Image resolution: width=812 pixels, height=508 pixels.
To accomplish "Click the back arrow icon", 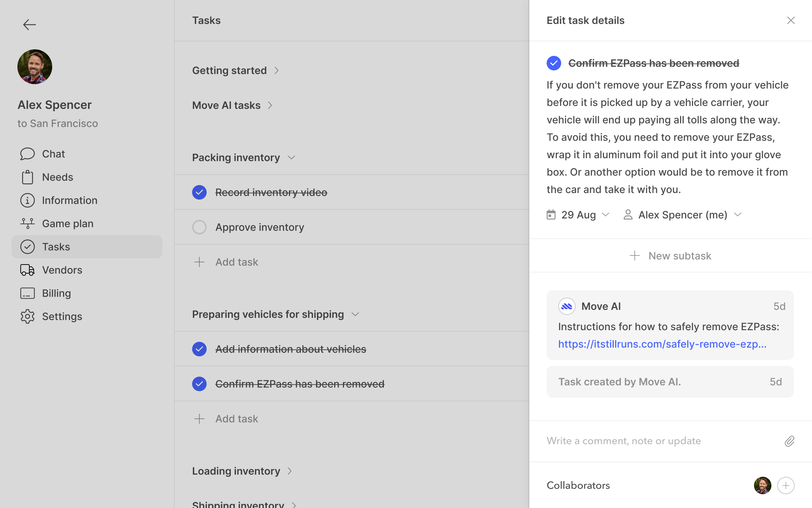I will point(29,24).
